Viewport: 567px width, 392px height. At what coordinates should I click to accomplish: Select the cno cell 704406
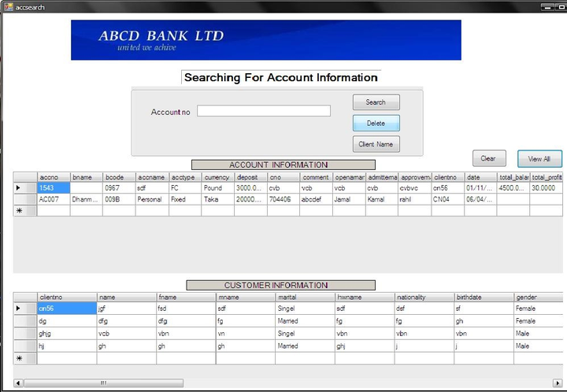[x=283, y=199]
